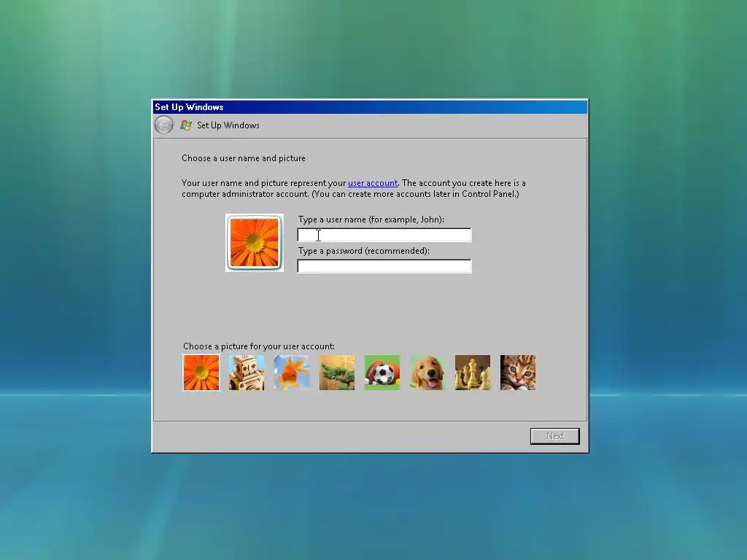Choose the kitten account picture
This screenshot has height=560, width=747.
518,373
